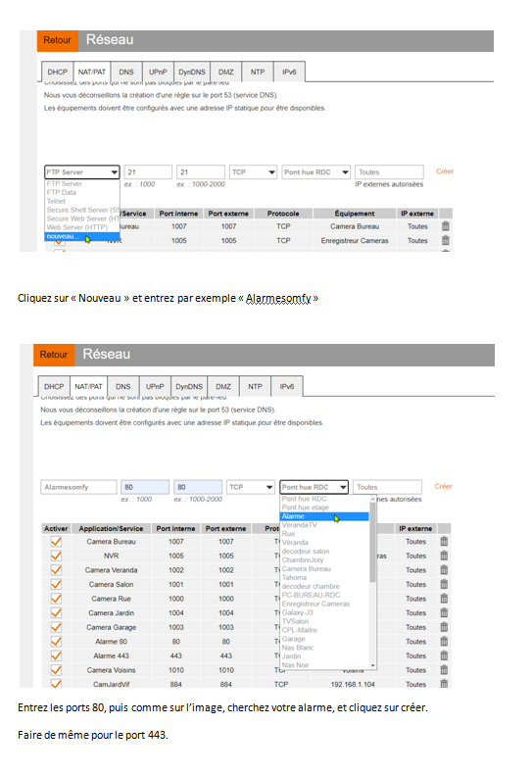The height and width of the screenshot is (774, 532).
Task: Click the equipment list scroll-up arrow
Action: [373, 499]
